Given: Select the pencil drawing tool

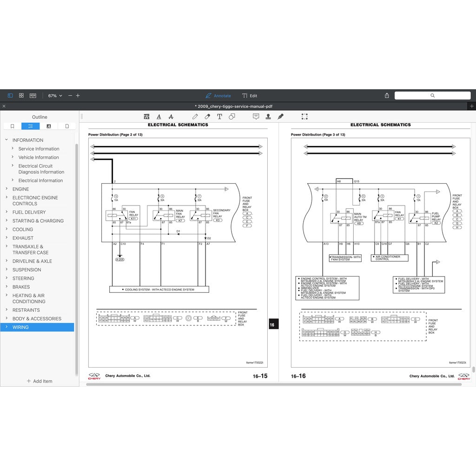Looking at the screenshot, I should click(195, 117).
